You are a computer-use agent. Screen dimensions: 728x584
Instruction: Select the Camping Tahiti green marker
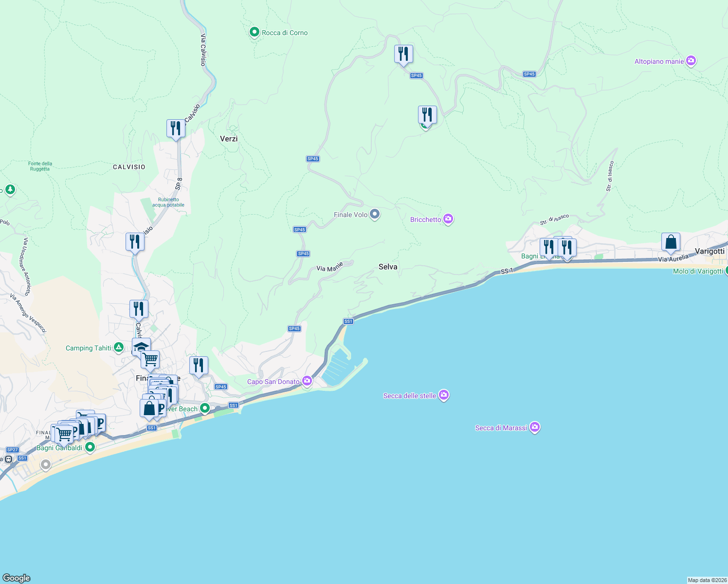point(118,347)
